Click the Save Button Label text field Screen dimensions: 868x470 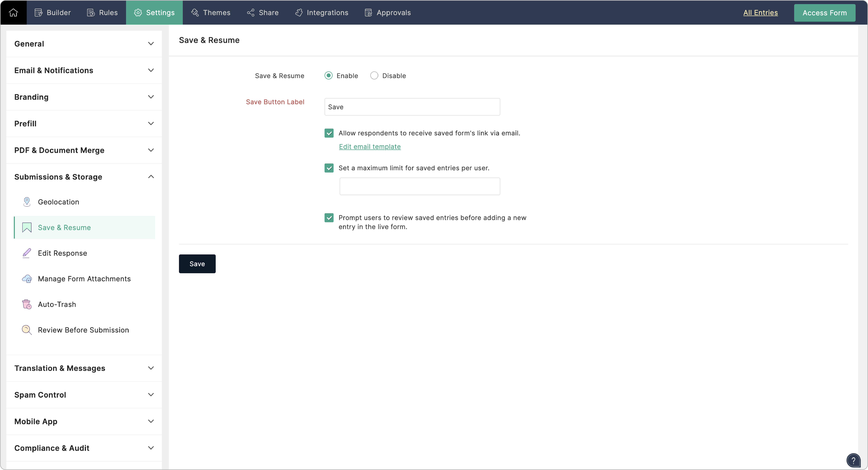(x=412, y=107)
